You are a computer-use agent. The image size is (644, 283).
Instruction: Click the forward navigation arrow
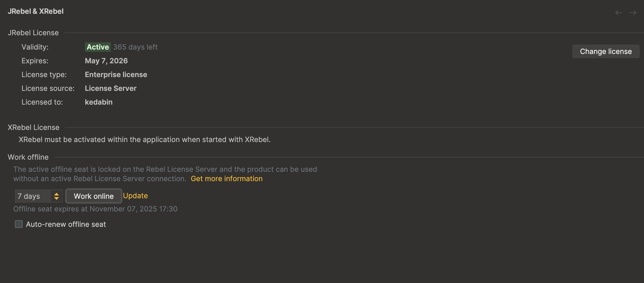pyautogui.click(x=633, y=13)
